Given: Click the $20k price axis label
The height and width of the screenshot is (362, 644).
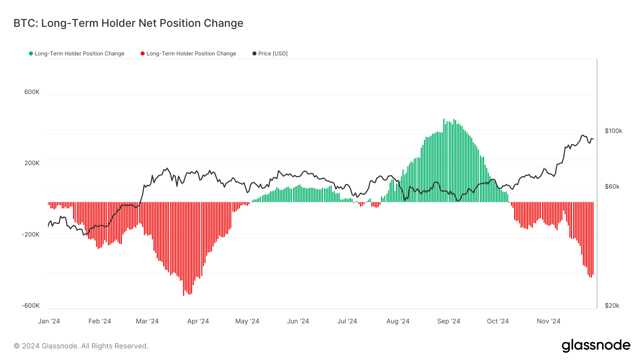Looking at the screenshot, I should pyautogui.click(x=612, y=306).
